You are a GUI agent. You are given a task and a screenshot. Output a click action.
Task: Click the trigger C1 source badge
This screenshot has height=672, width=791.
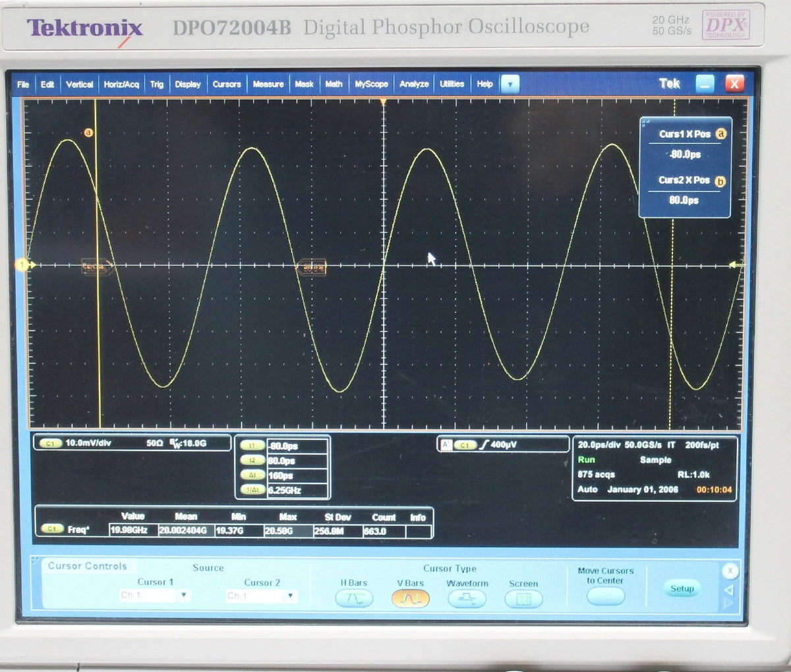coord(465,445)
